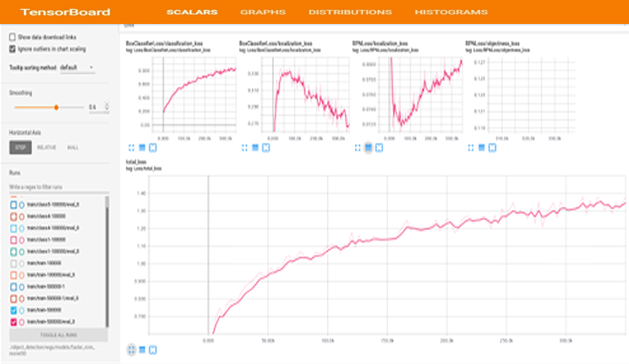This screenshot has width=629, height=364.
Task: Enable Show data download links checkbox
Action: tap(12, 37)
